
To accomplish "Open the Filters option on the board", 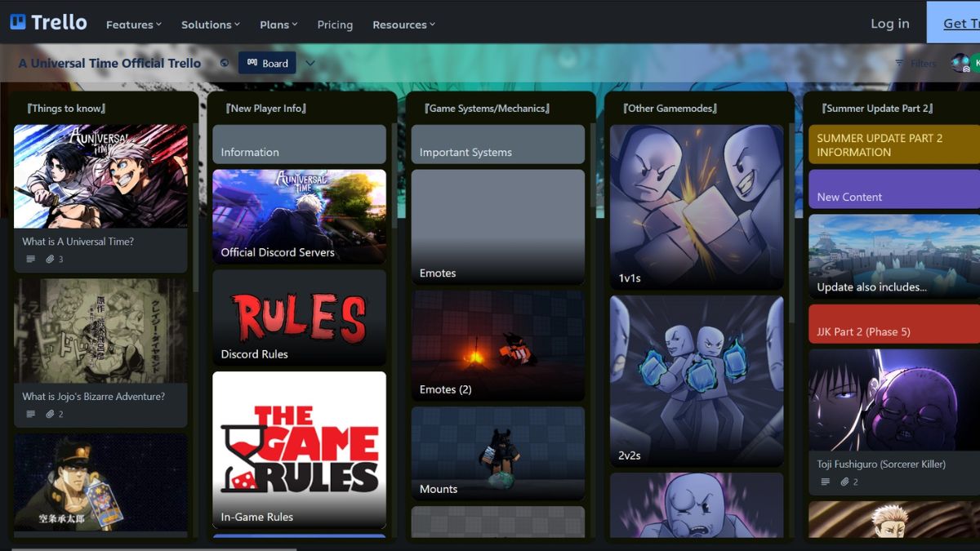I will click(x=915, y=64).
